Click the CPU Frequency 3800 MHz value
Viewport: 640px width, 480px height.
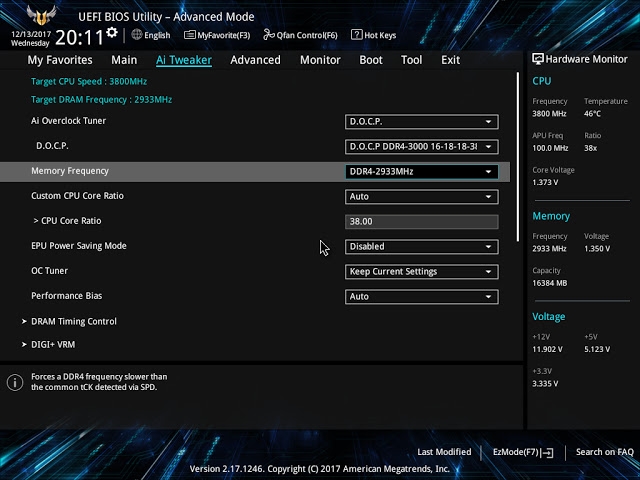click(x=549, y=114)
